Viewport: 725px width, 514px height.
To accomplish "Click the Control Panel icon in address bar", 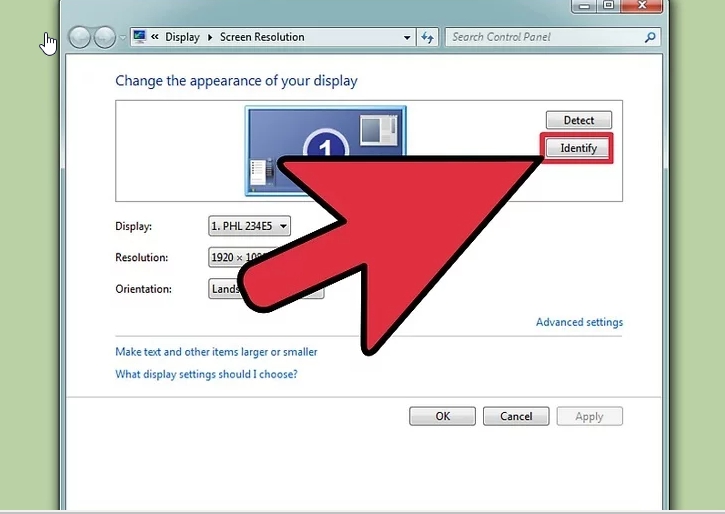I will coord(139,37).
